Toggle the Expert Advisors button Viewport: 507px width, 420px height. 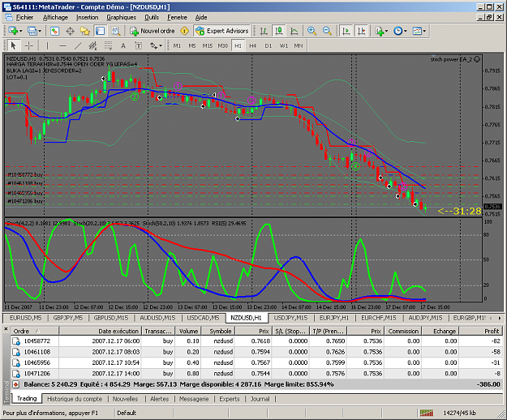[222, 31]
